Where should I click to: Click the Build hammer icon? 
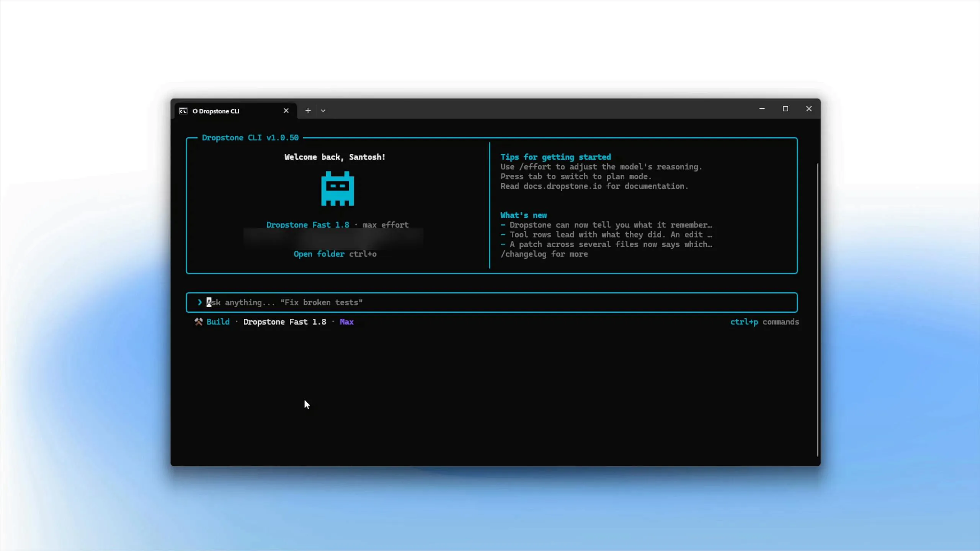pyautogui.click(x=198, y=322)
